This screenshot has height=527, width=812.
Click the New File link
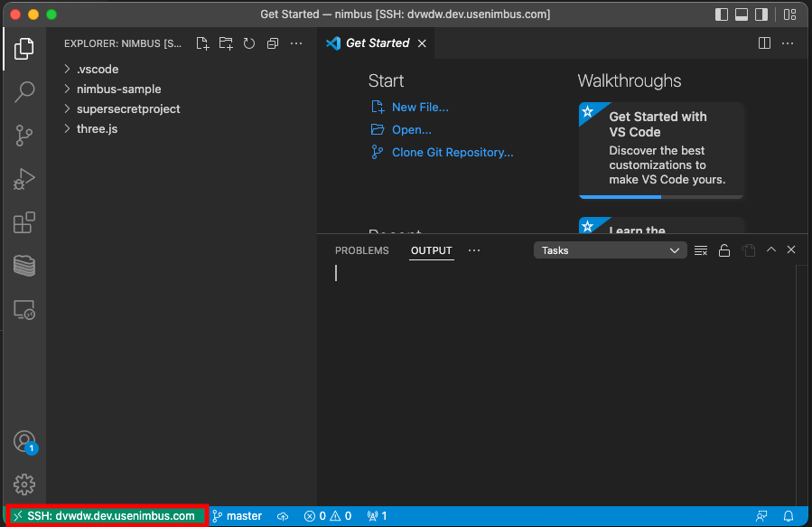(420, 108)
